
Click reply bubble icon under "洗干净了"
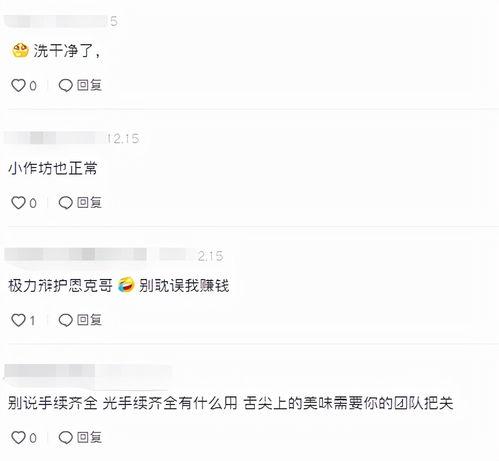pyautogui.click(x=65, y=86)
